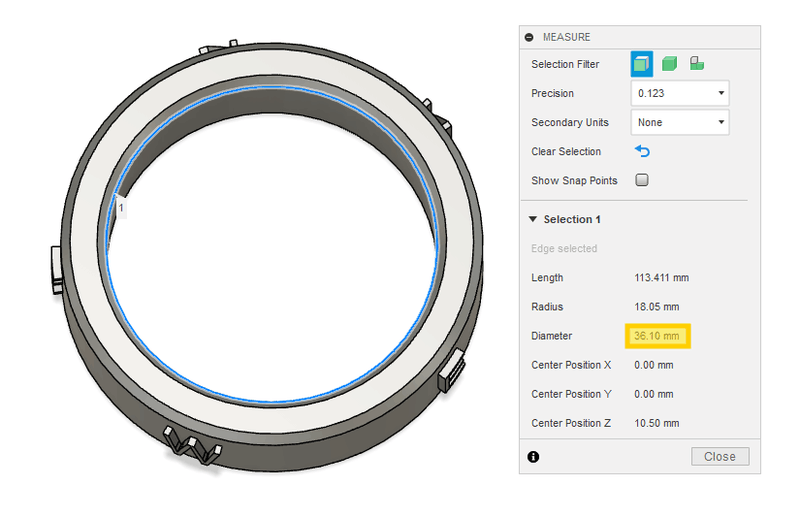Click the Diameter value 36.10 mm
Viewport: 800px width, 517px height.
[x=657, y=336]
